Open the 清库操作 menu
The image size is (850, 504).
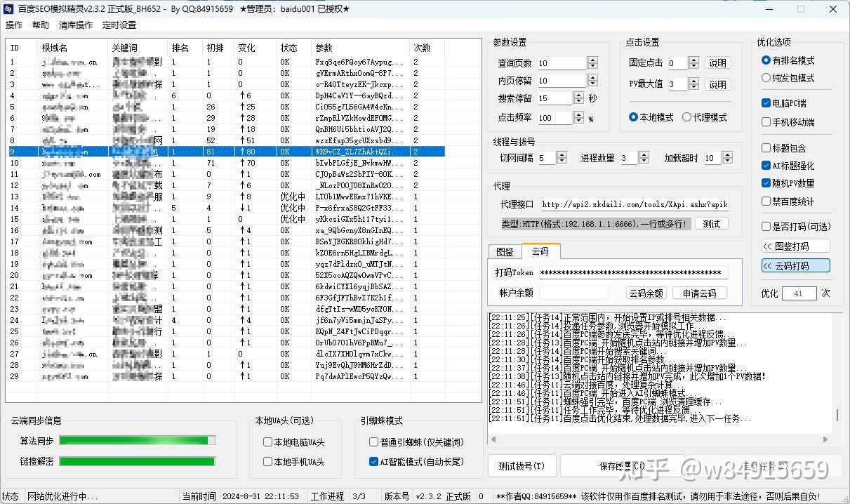[x=75, y=25]
